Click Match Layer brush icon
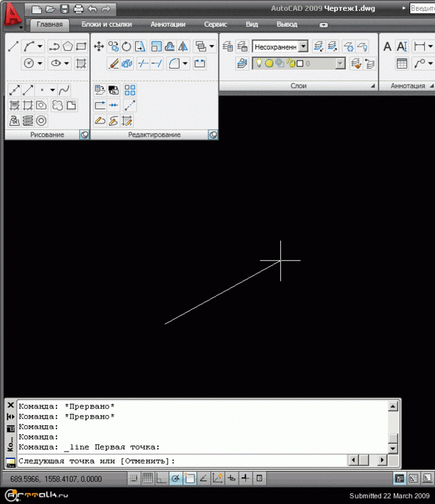 pyautogui.click(x=356, y=63)
